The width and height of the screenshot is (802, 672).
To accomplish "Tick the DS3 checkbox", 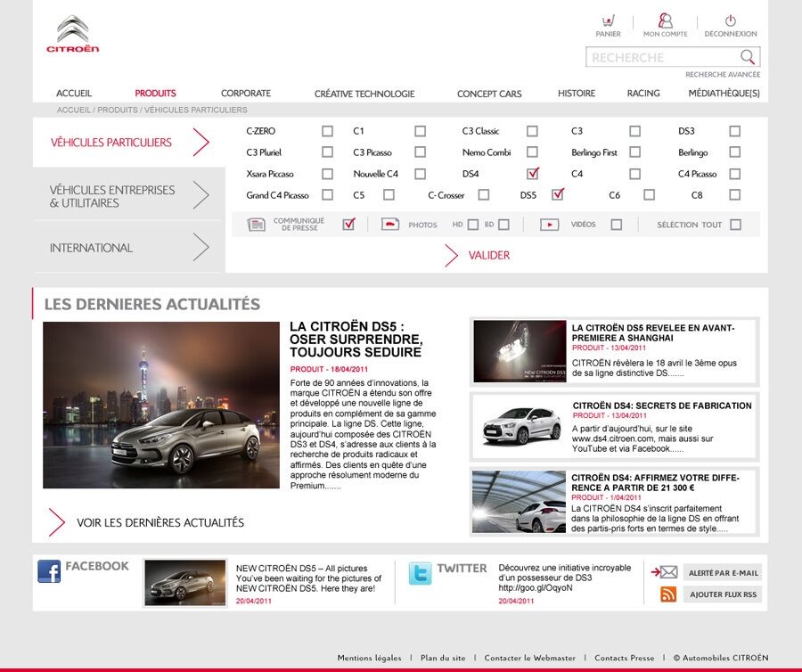I will coord(734,131).
